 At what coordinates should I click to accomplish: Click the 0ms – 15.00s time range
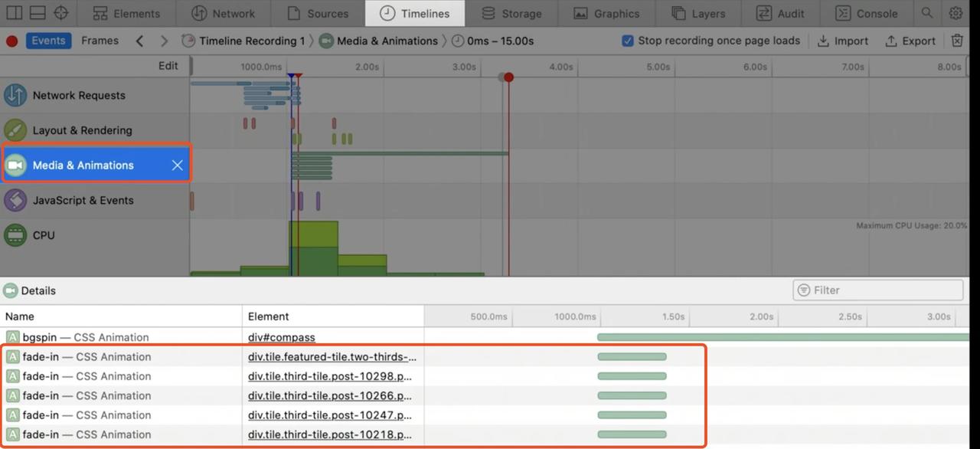point(492,41)
